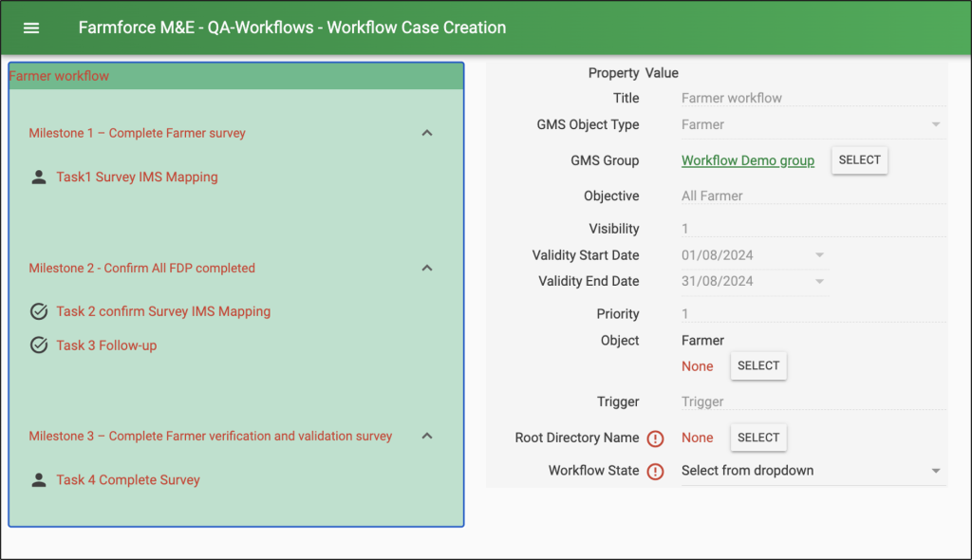Click SELECT next to GMS Group
This screenshot has width=972, height=560.
click(x=858, y=159)
